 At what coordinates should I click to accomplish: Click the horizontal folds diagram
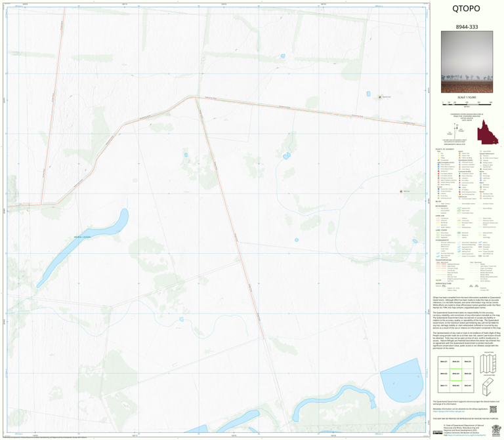pyautogui.click(x=489, y=386)
